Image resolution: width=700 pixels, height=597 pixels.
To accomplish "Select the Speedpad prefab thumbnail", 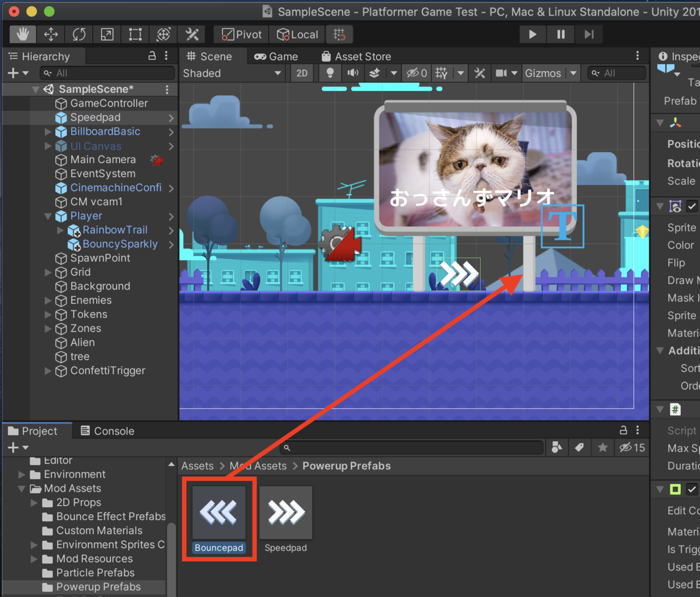I will (x=286, y=512).
